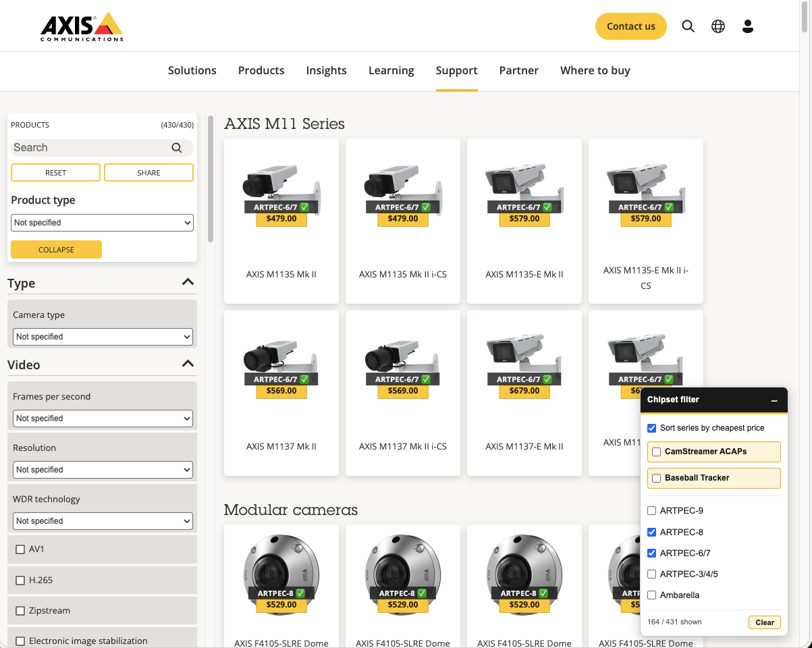
Task: Uncheck the ARTPEC-6/7 chipset
Action: [651, 553]
